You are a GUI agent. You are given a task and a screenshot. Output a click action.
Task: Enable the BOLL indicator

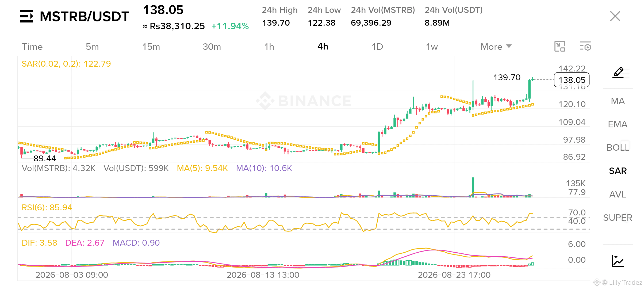[x=618, y=147]
